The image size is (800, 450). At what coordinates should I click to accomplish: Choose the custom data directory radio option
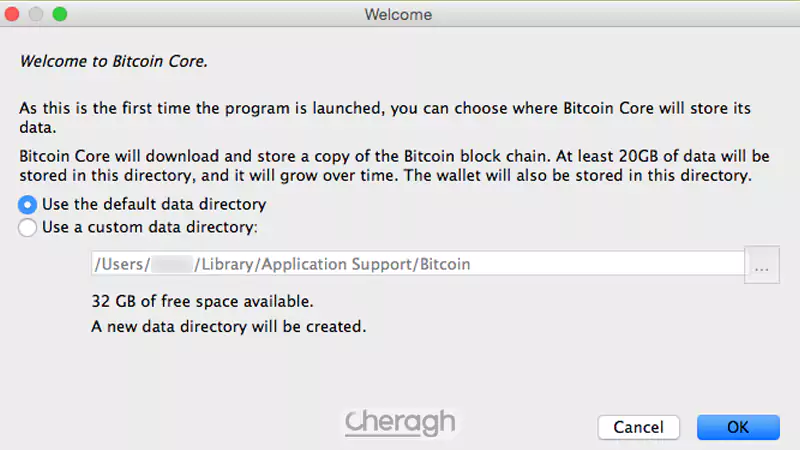[x=28, y=227]
